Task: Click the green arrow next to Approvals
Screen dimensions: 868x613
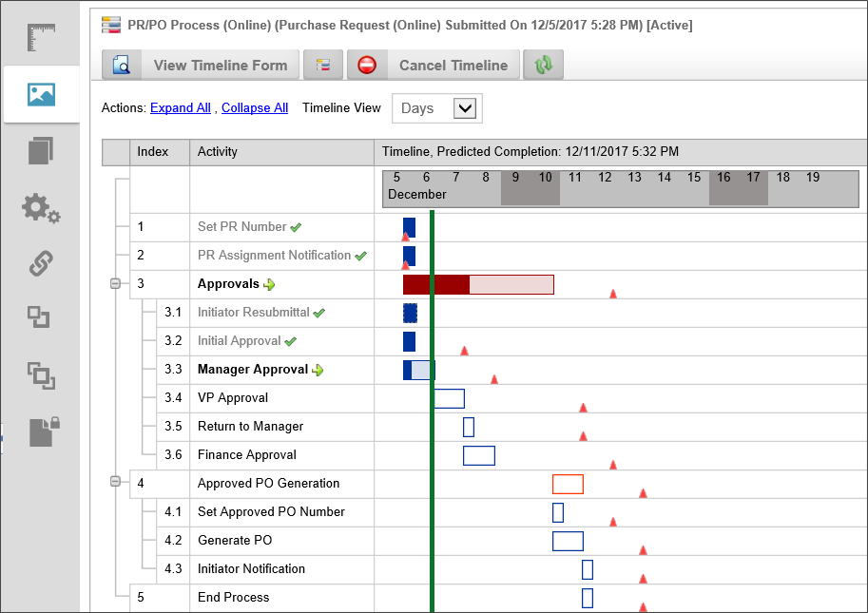Action: [269, 285]
